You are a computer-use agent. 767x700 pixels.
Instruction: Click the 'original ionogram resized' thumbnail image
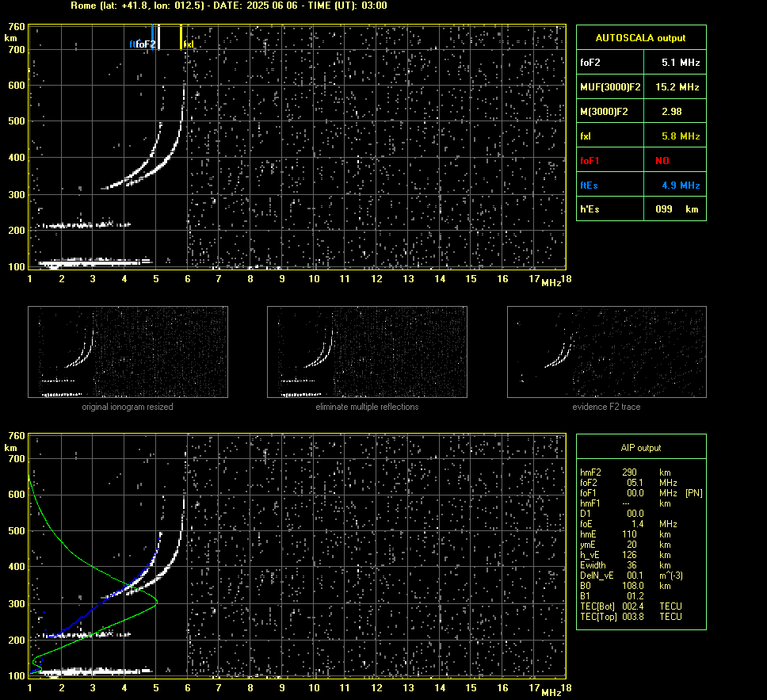128,352
